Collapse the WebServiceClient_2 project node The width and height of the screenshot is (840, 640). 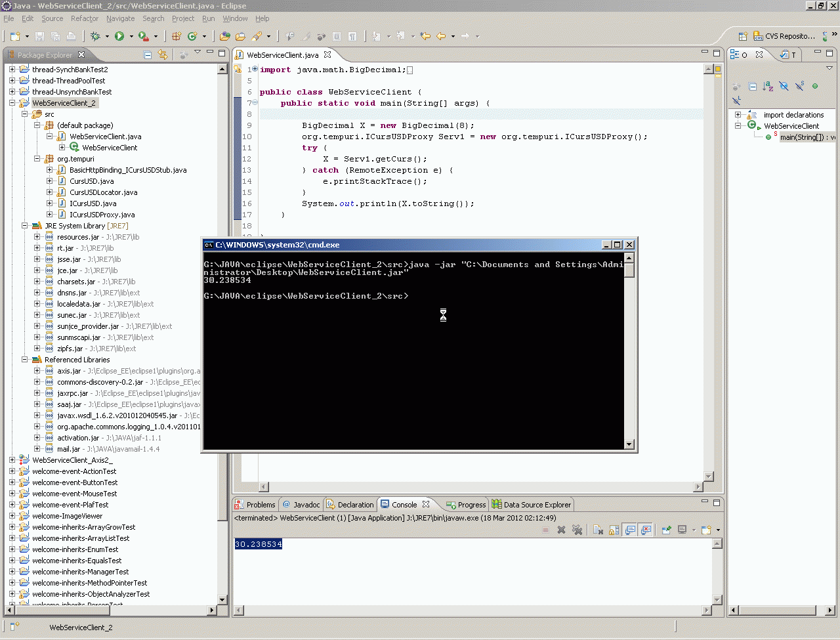pyautogui.click(x=12, y=103)
